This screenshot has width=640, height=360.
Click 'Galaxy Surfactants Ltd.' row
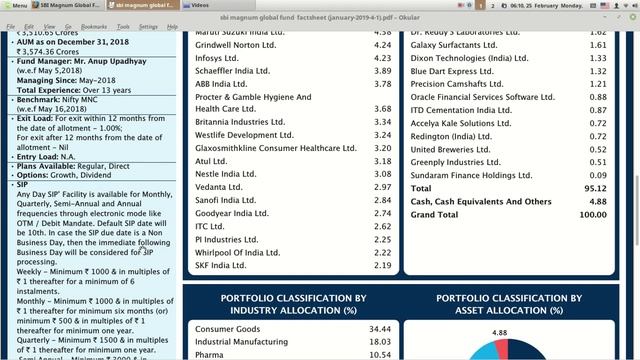tap(509, 45)
